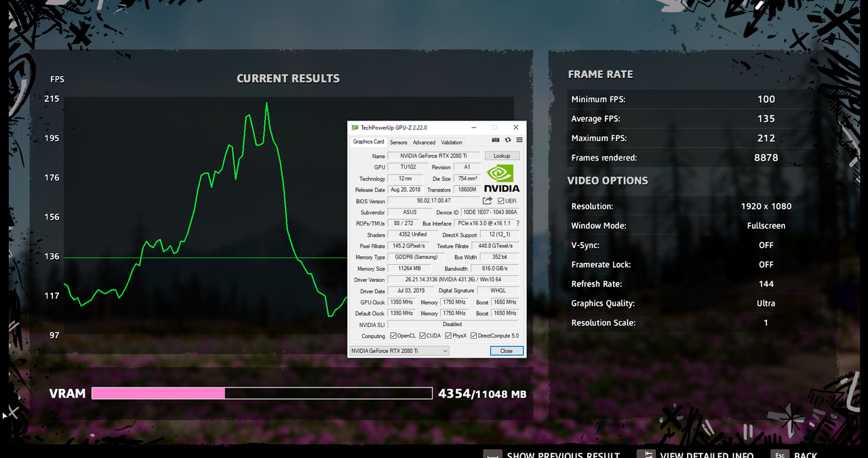Click the Bus Interface question mark icon
Screen dimensions: 868x458
[518, 223]
